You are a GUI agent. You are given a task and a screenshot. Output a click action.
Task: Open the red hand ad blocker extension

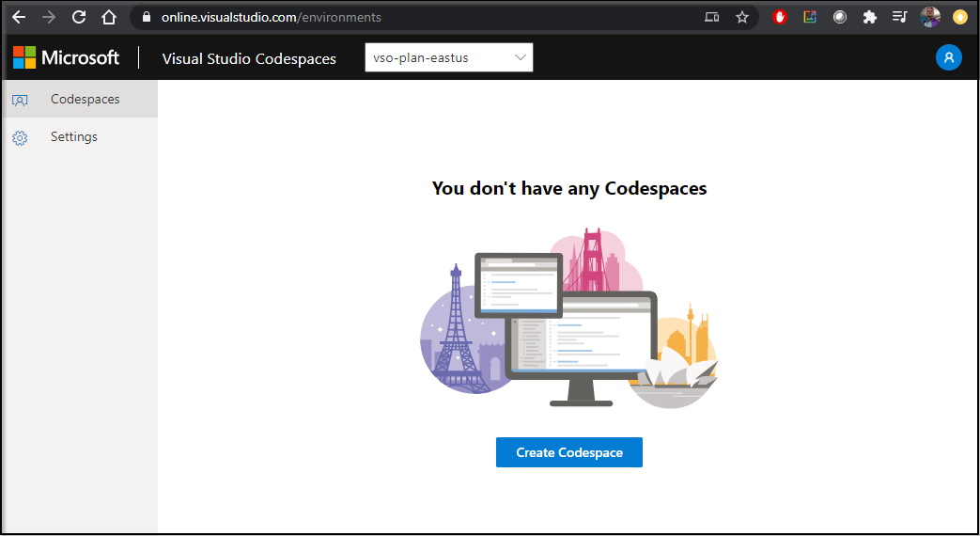(x=779, y=17)
